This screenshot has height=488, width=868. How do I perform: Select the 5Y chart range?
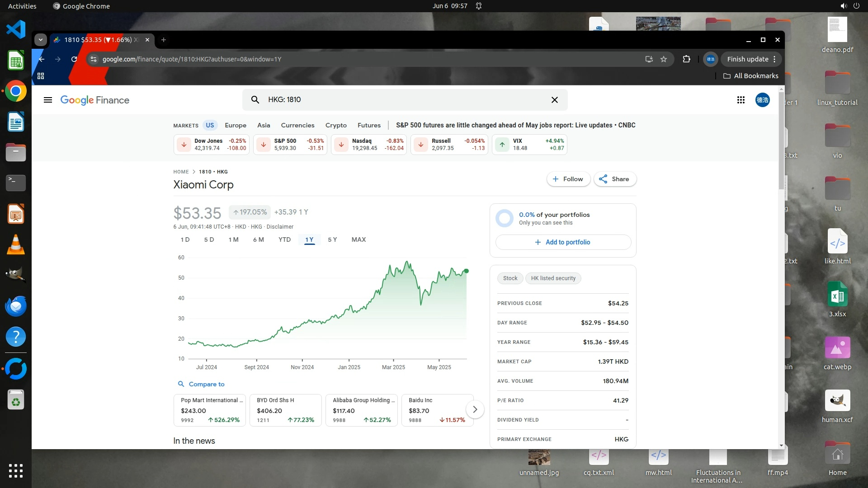(x=332, y=239)
